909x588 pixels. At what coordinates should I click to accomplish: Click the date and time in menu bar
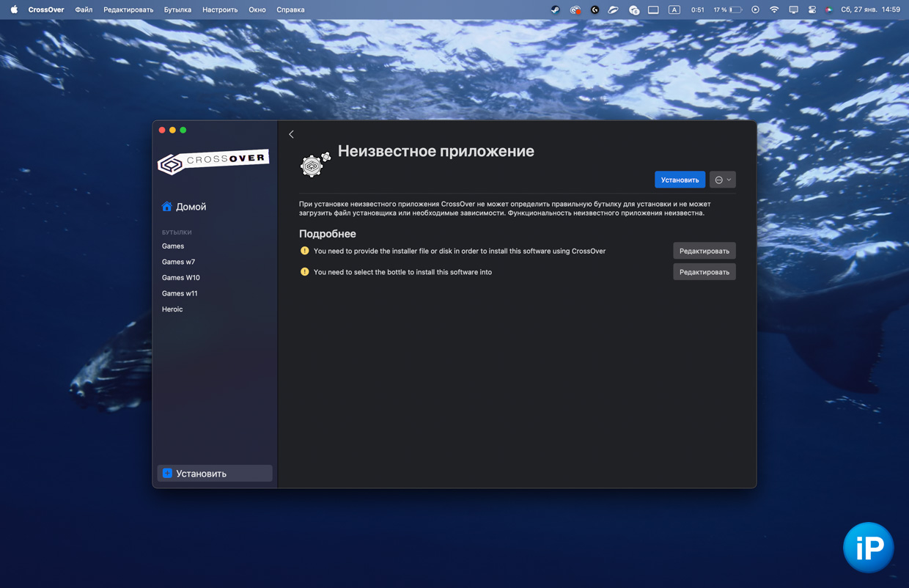click(x=870, y=10)
